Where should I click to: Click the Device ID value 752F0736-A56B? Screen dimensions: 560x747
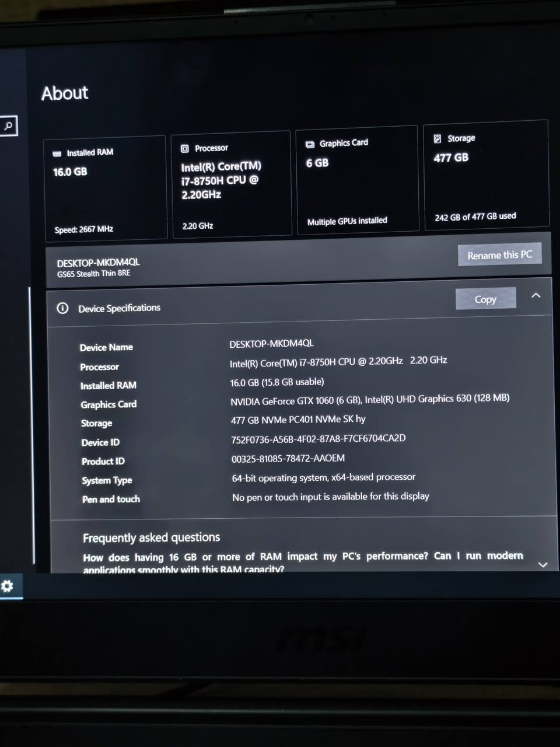point(318,439)
